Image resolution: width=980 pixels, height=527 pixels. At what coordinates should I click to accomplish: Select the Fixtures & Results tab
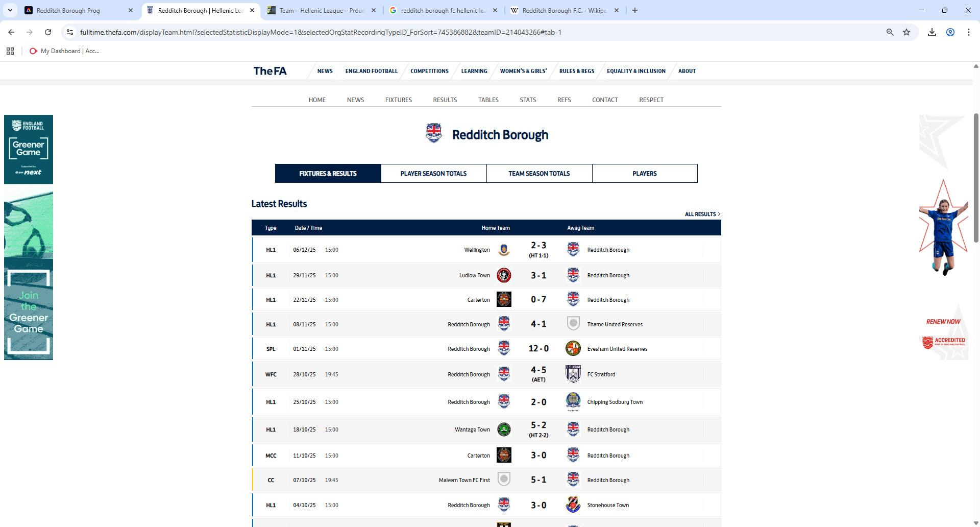[328, 174]
